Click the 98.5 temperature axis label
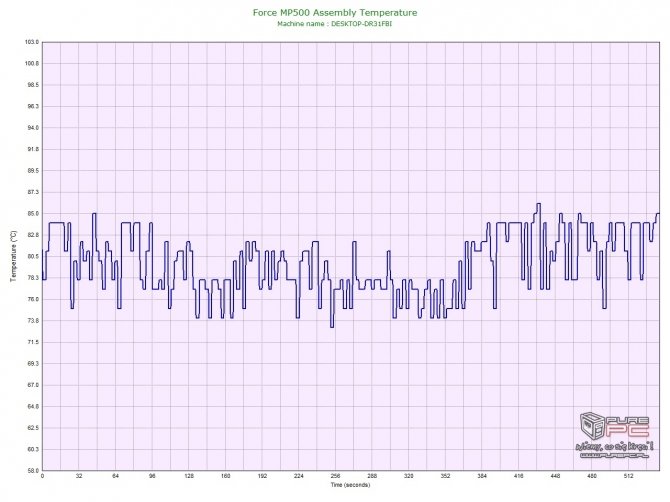670x502 pixels. (x=32, y=85)
